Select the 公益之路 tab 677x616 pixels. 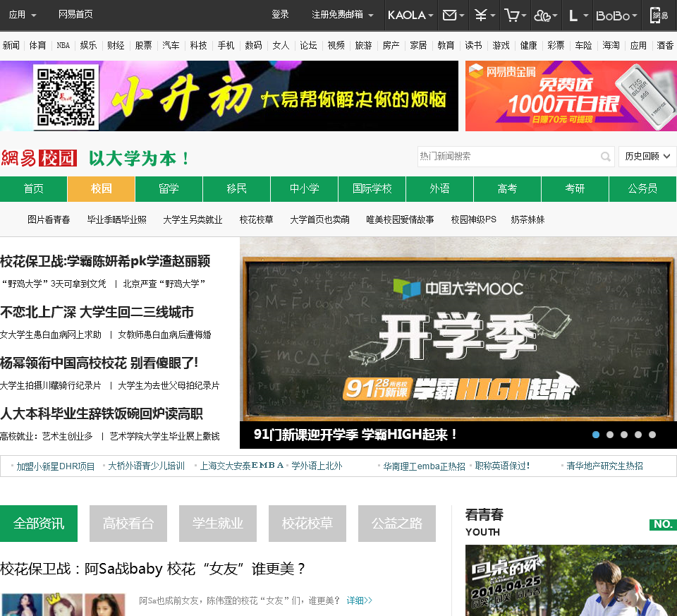click(397, 524)
